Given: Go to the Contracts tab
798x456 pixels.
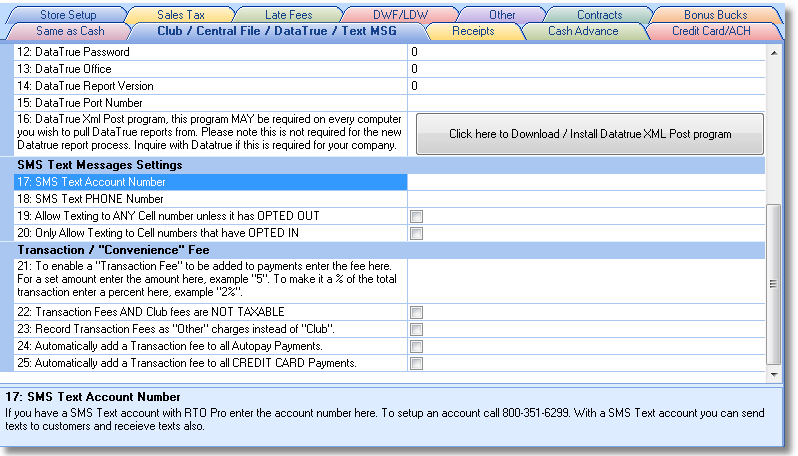Looking at the screenshot, I should click(599, 15).
